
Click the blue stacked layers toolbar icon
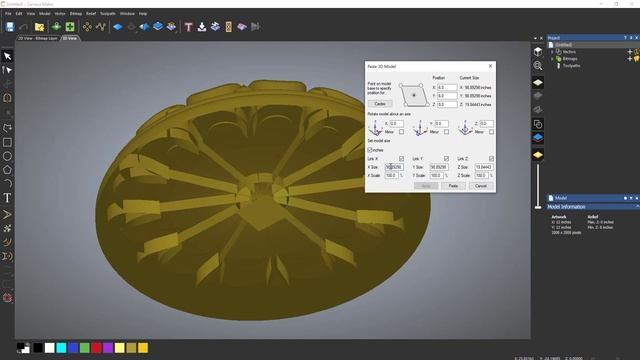coord(158,27)
